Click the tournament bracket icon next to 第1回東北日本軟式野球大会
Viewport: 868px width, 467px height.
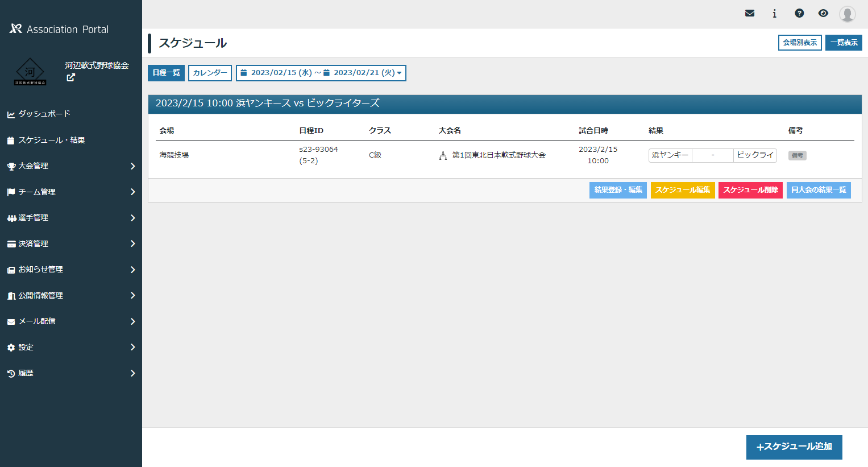coord(443,155)
